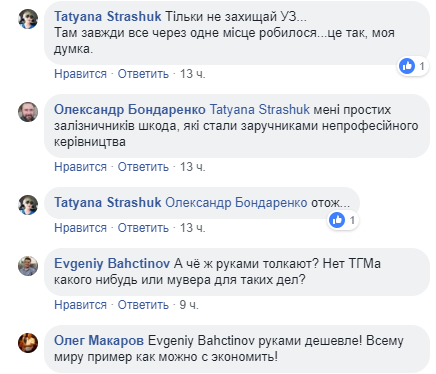Like the "отож..." reply via Нравится

[80, 228]
